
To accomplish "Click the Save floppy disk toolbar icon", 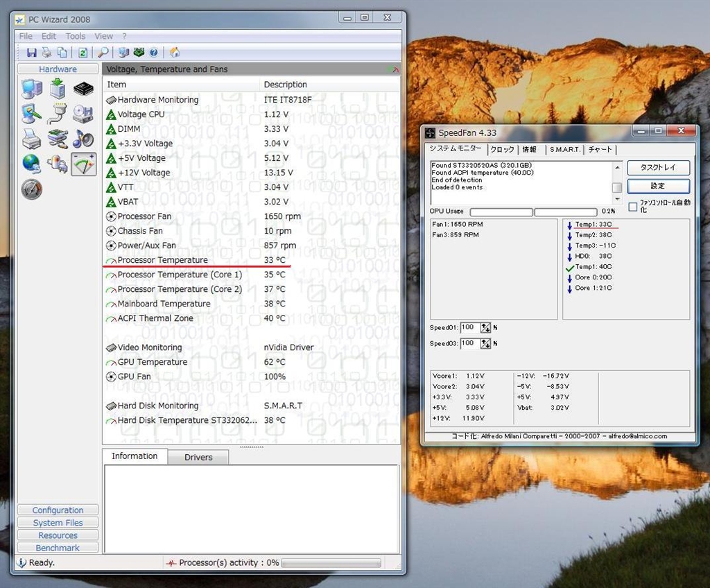I will point(32,53).
